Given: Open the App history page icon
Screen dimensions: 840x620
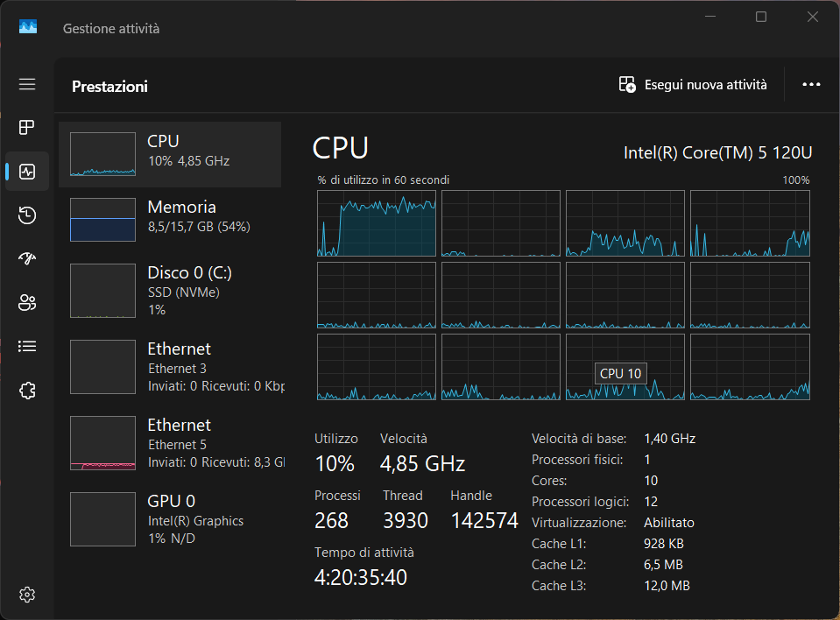Looking at the screenshot, I should pos(27,215).
